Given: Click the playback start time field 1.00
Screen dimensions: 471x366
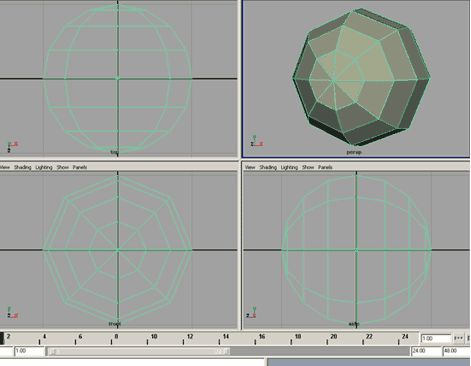Looking at the screenshot, I should [x=29, y=351].
